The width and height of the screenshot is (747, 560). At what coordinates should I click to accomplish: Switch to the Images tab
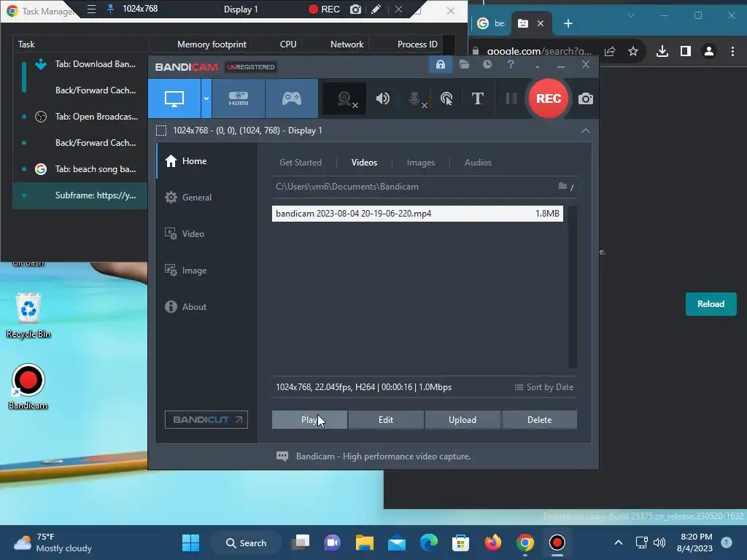coord(421,163)
